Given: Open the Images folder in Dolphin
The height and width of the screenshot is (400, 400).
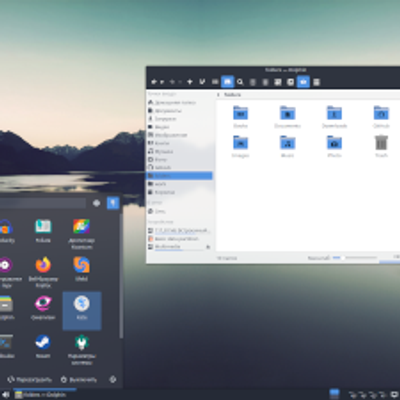Looking at the screenshot, I should (240, 146).
